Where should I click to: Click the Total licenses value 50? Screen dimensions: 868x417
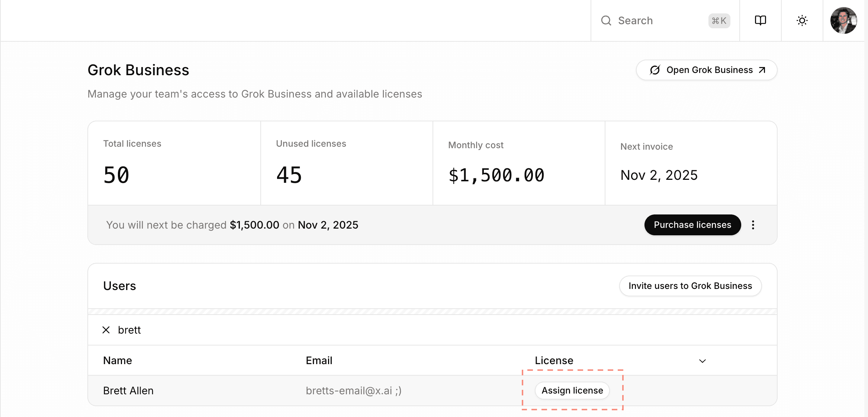116,175
